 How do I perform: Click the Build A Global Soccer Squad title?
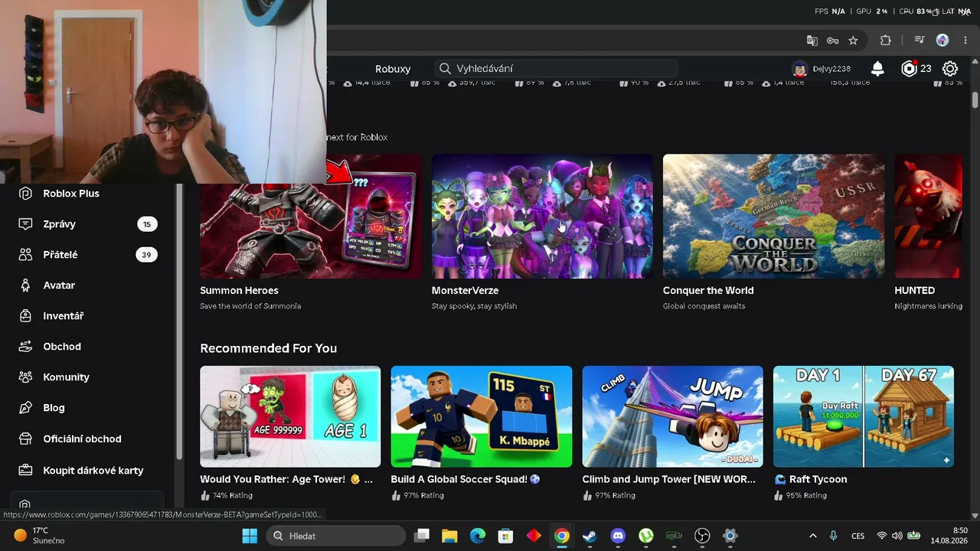465,480
